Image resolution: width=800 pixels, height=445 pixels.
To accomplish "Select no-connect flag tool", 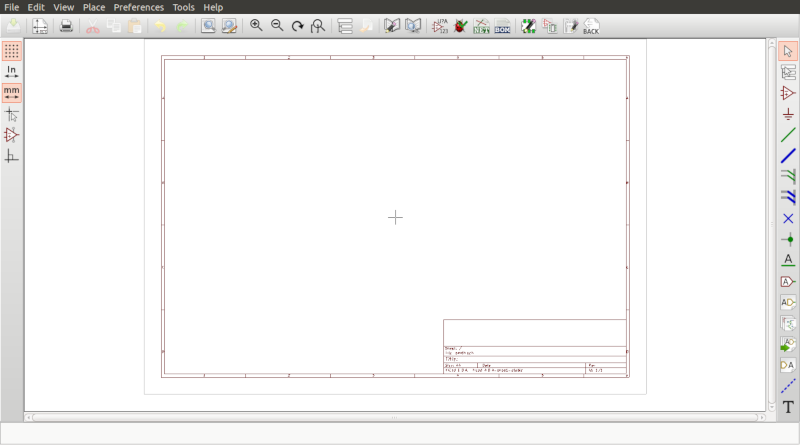I will (x=788, y=218).
